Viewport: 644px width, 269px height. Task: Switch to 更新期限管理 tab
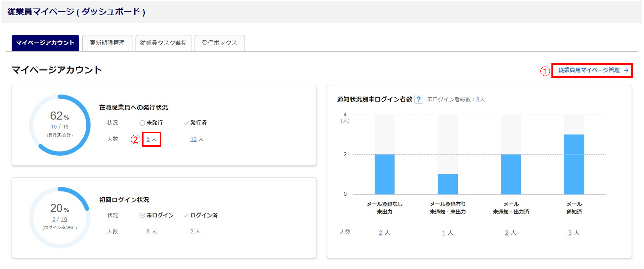[107, 43]
